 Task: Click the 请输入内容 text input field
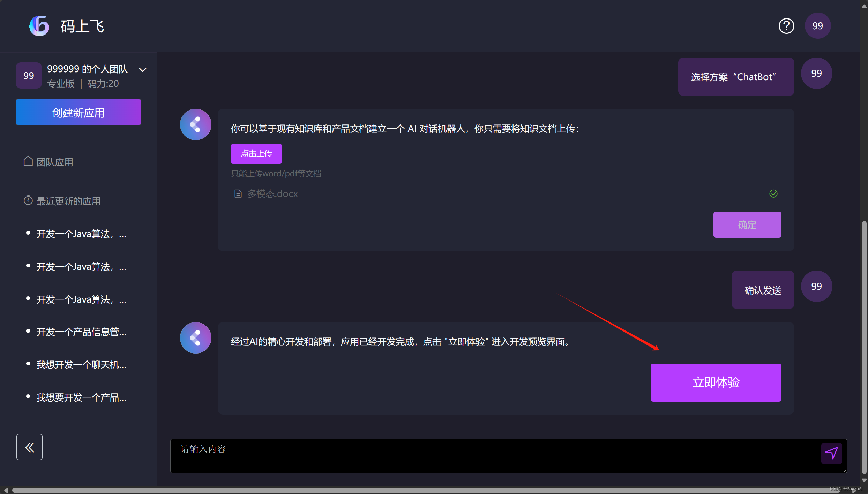[488, 455]
